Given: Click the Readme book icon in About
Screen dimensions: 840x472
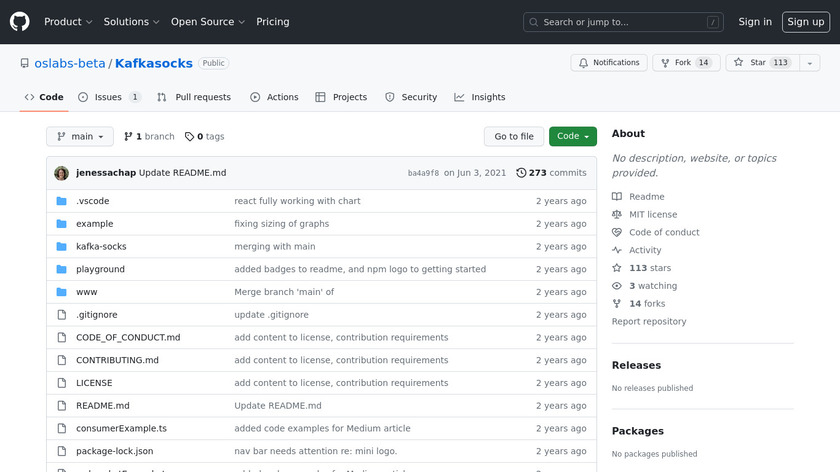Looking at the screenshot, I should click(617, 197).
